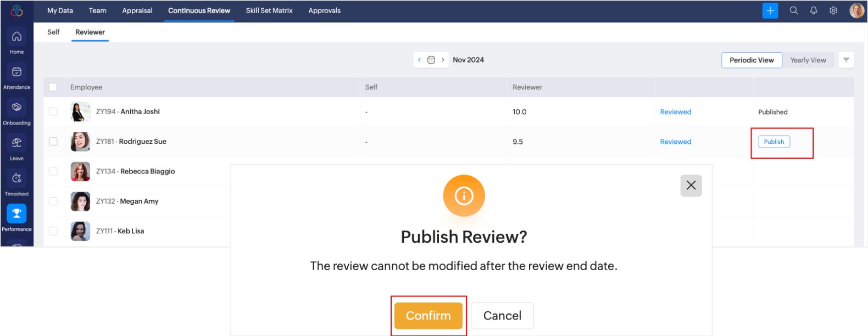The height and width of the screenshot is (336, 868).
Task: Advance to next month arrow
Action: pyautogui.click(x=443, y=60)
